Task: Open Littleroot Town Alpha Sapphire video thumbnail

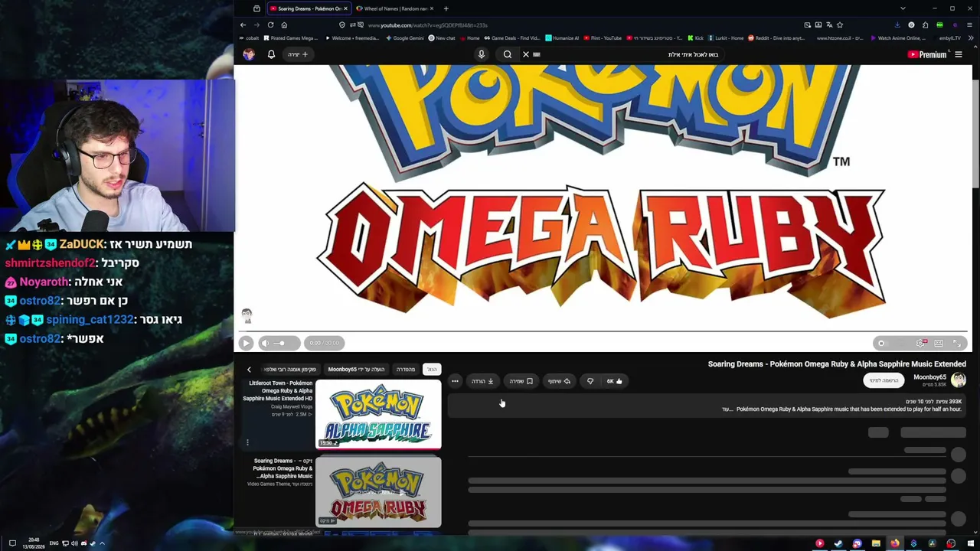Action: (378, 414)
